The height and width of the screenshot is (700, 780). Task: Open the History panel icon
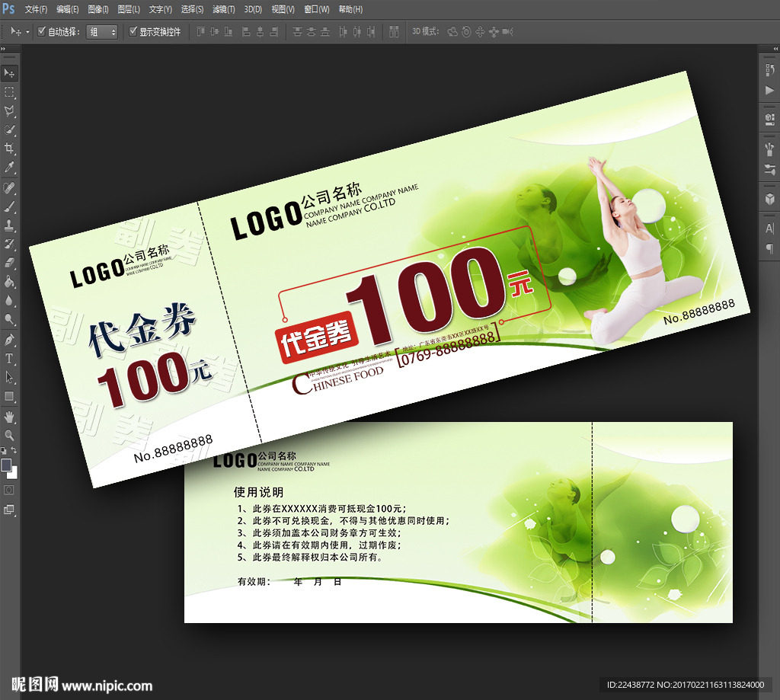point(769,70)
